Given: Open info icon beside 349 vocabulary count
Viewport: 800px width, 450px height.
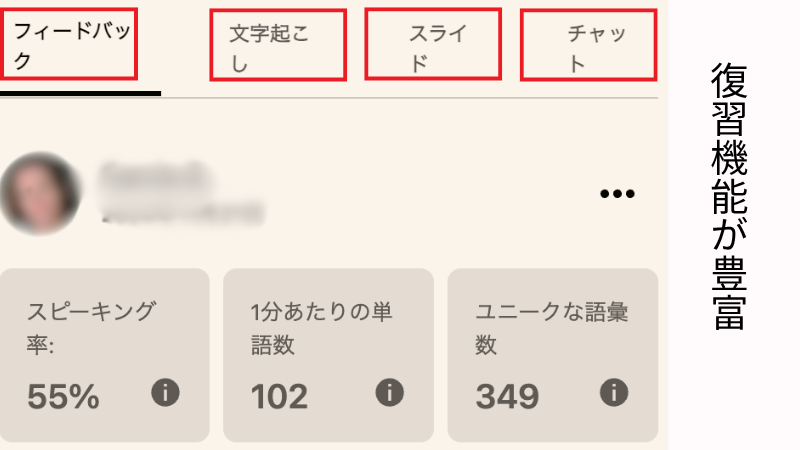Looking at the screenshot, I should [614, 393].
